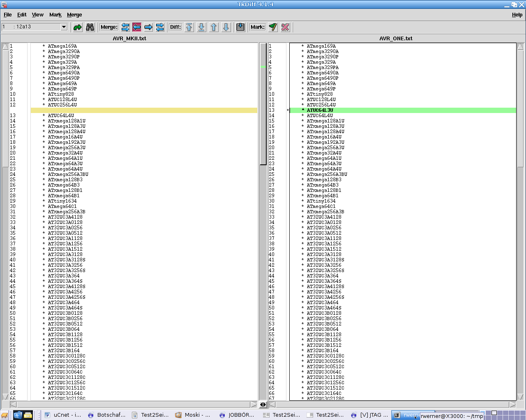Open Find with the binoculars icon
The image size is (526, 420).
[90, 27]
